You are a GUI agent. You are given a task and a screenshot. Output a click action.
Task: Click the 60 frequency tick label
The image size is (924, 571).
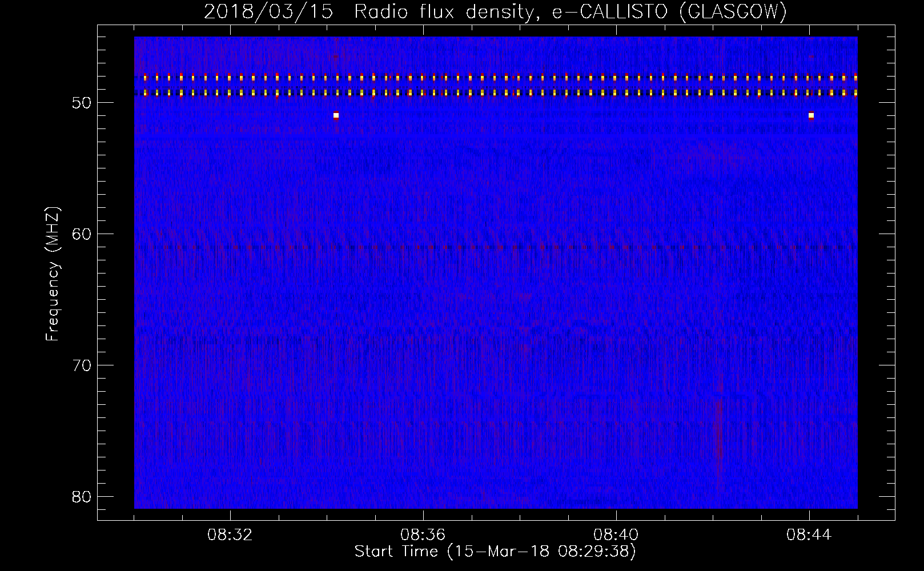[82, 234]
